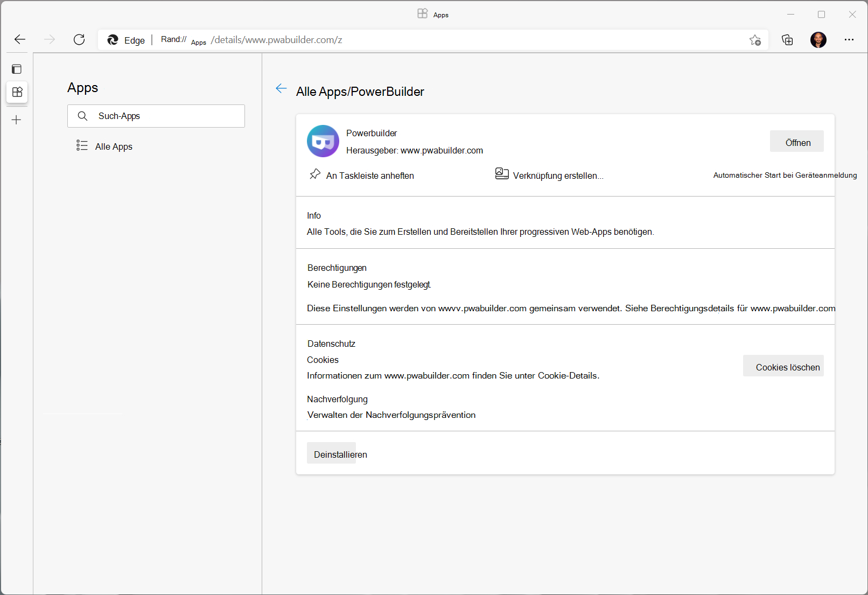
Task: Toggle Automatischer Start bei Geräteanmeldung
Action: (785, 175)
